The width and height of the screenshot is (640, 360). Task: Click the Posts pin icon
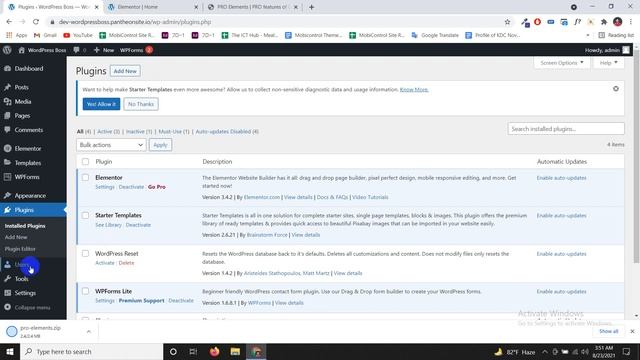(7, 87)
